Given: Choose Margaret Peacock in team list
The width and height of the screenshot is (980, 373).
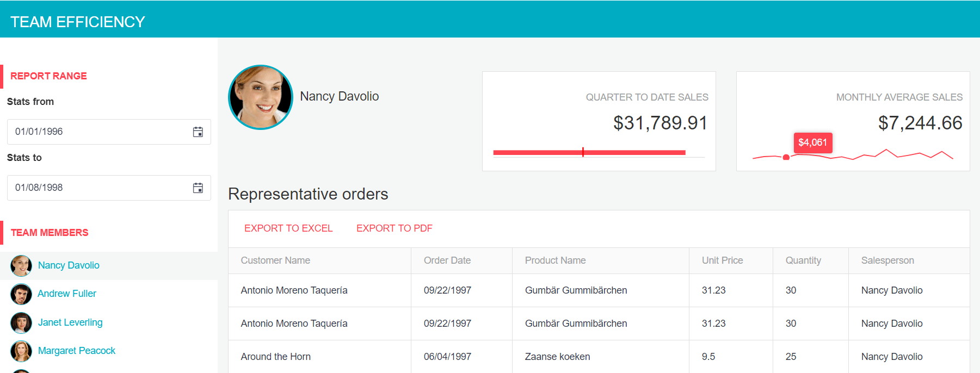Looking at the screenshot, I should pyautogui.click(x=77, y=351).
